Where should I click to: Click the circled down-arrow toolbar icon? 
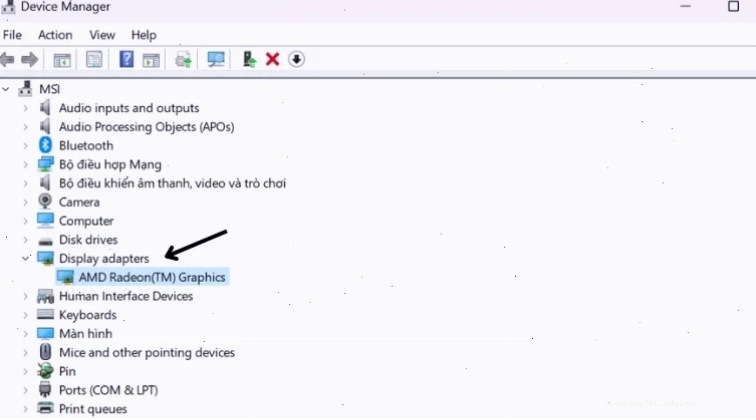click(297, 59)
